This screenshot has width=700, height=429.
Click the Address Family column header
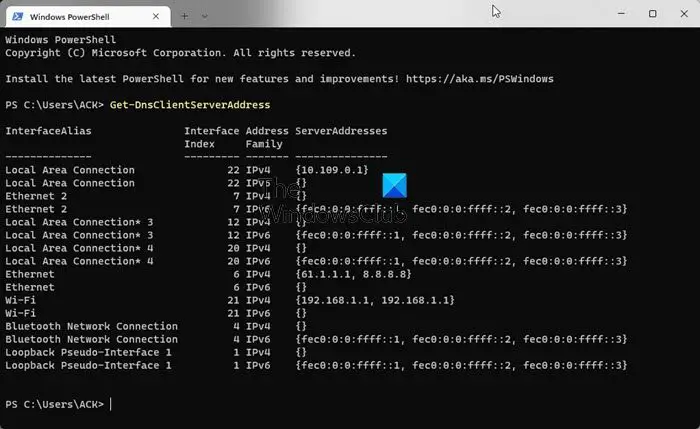[267, 137]
